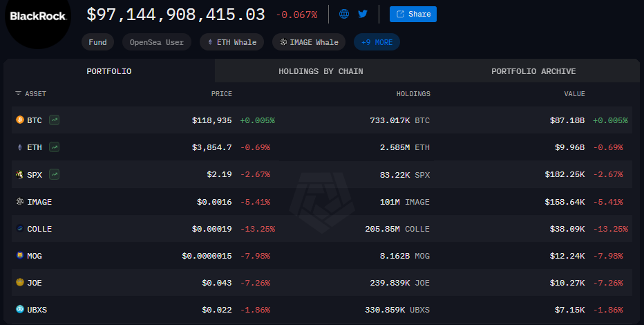Open the BTC asset name
The image size is (644, 325).
(x=35, y=120)
